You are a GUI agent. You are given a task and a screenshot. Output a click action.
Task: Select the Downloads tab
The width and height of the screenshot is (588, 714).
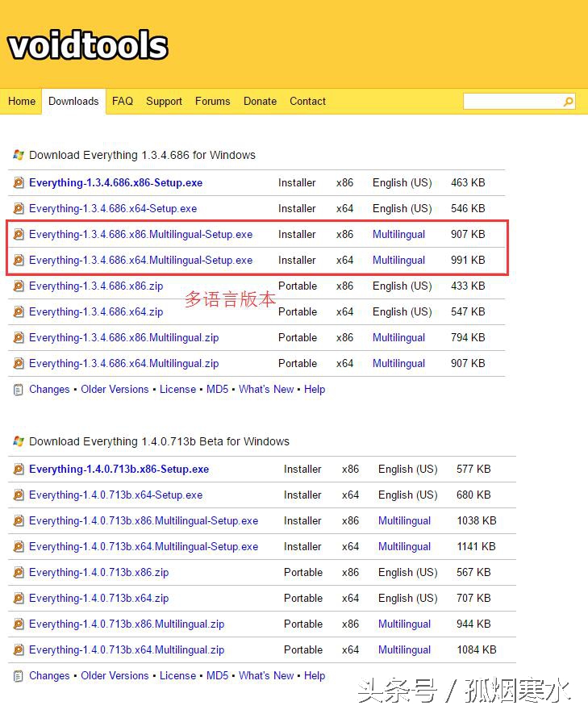(73, 101)
